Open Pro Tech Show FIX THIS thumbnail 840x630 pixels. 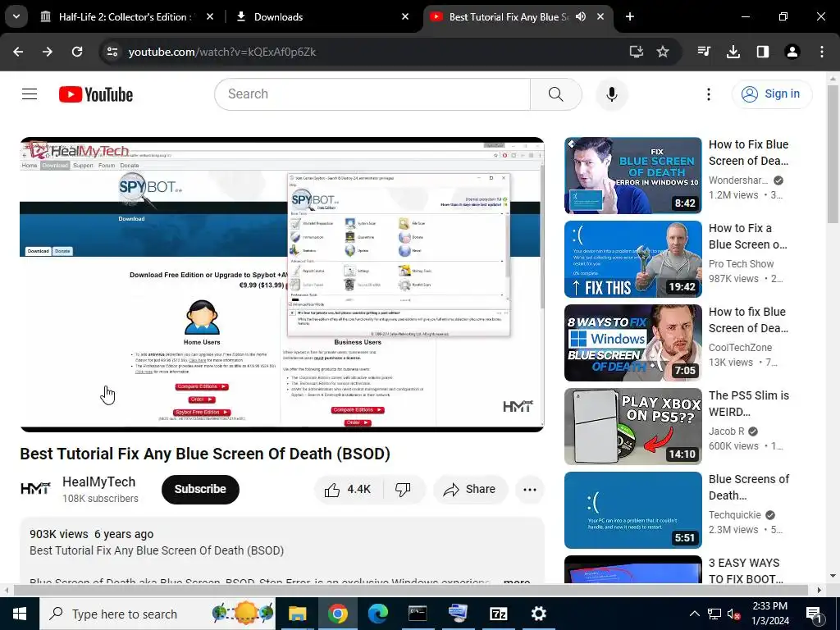(632, 258)
